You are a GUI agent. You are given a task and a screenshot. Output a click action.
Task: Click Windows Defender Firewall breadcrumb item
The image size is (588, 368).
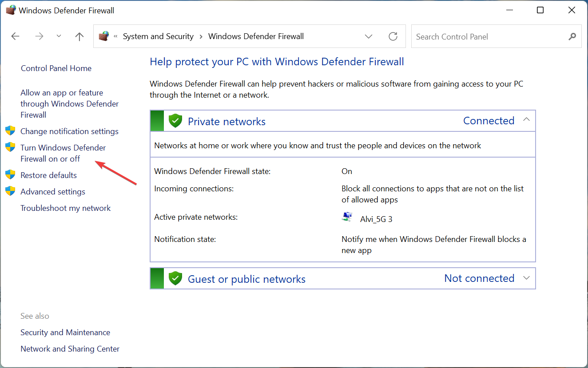[x=256, y=36]
